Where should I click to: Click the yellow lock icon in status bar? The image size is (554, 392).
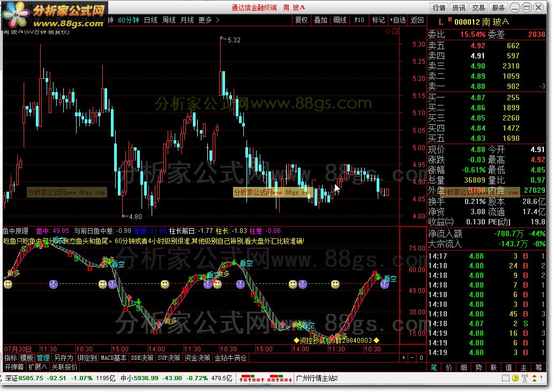tap(515, 378)
